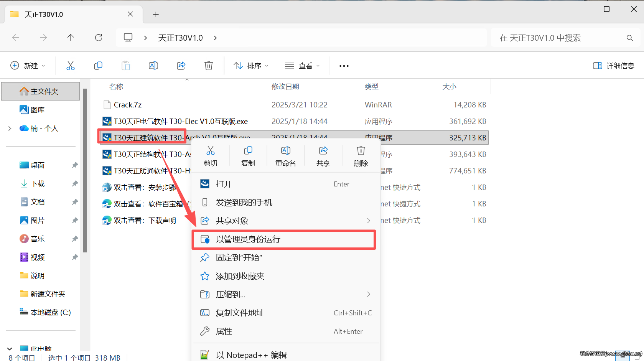
Task: Click the Delete trash icon in the toolbar
Action: pyautogui.click(x=209, y=66)
